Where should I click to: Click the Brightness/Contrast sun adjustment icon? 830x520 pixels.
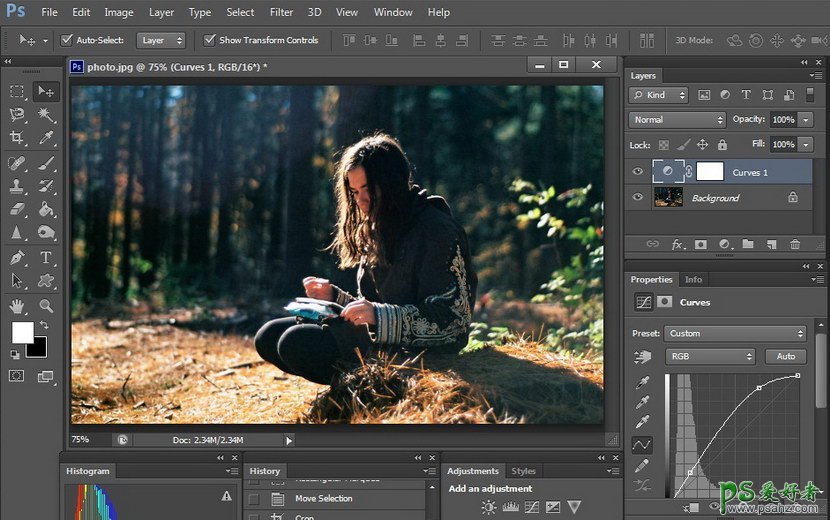pos(489,507)
